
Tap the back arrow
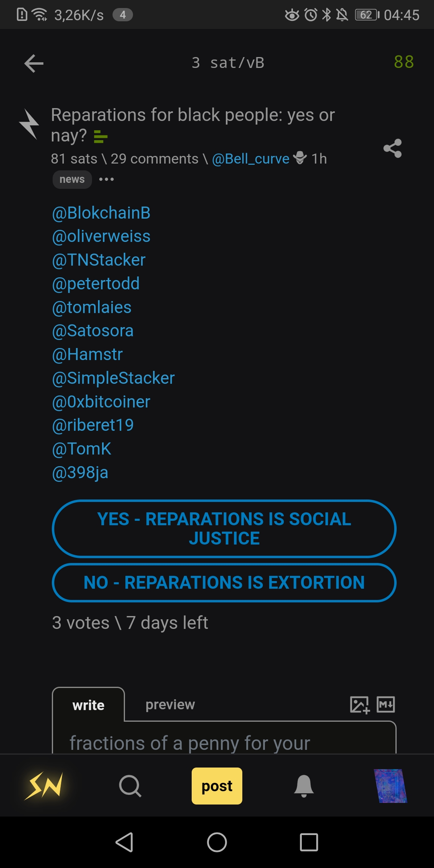pos(34,63)
